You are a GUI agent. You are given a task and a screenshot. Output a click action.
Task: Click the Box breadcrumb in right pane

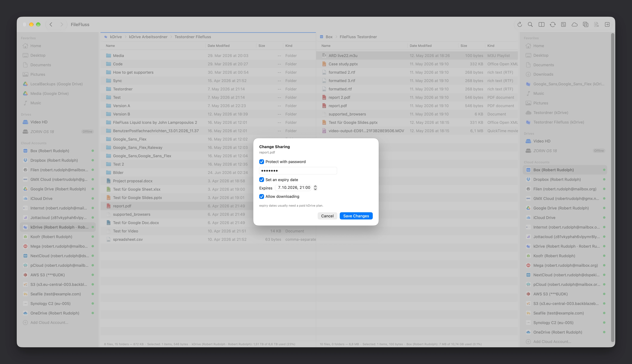tap(329, 37)
